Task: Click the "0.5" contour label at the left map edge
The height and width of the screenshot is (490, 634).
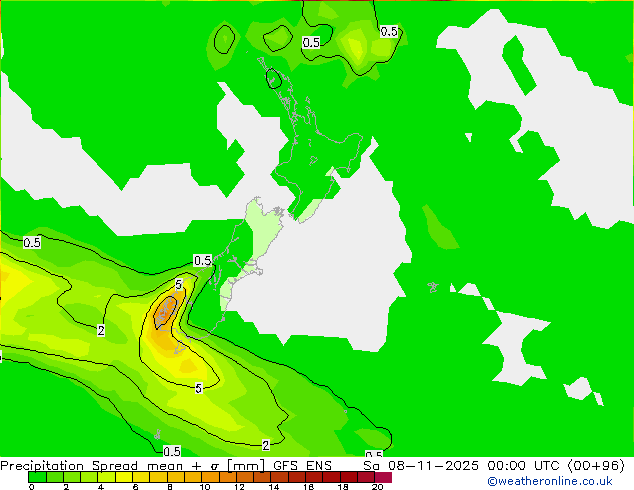Action: coord(32,243)
